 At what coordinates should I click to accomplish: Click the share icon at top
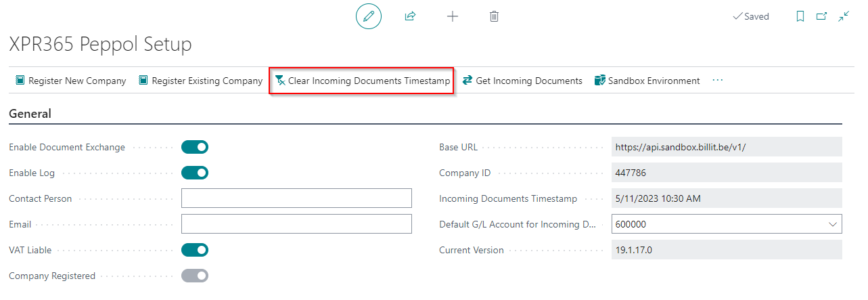click(410, 16)
